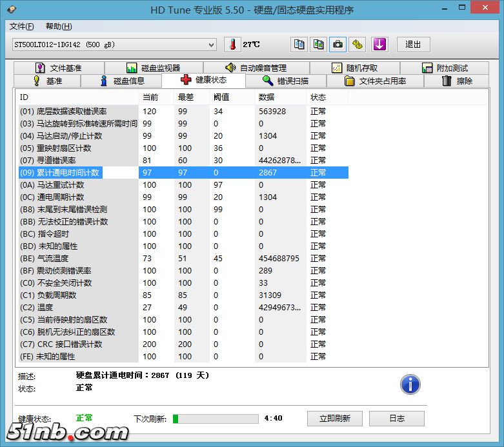Open 自动噪音管理 tab
Image resolution: width=504 pixels, height=447 pixels.
256,68
